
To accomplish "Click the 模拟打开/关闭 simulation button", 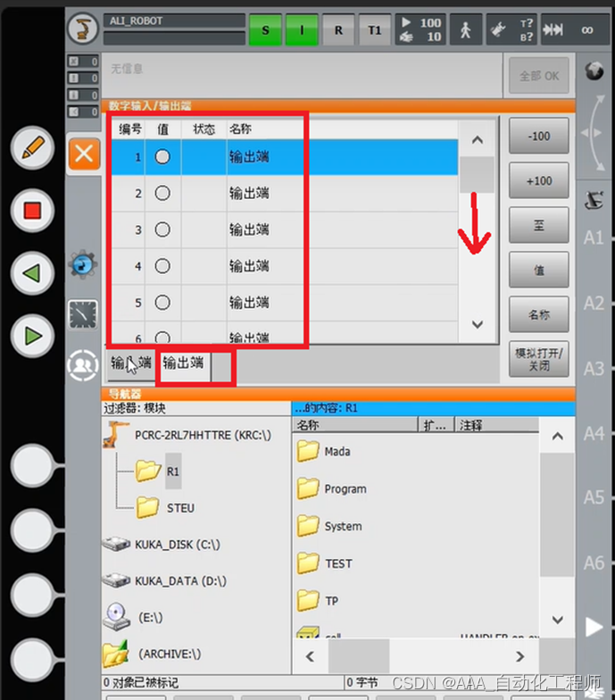I will pyautogui.click(x=539, y=359).
